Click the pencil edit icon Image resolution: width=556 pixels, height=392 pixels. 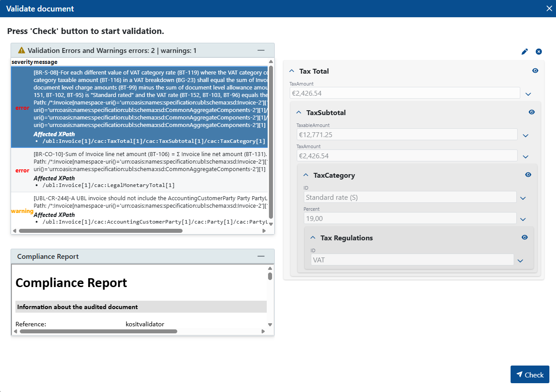click(524, 52)
